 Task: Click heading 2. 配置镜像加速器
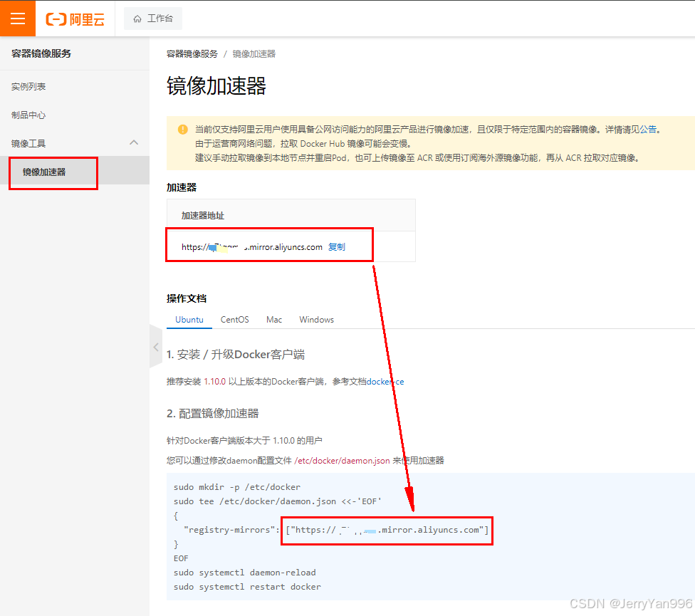pyautogui.click(x=213, y=414)
